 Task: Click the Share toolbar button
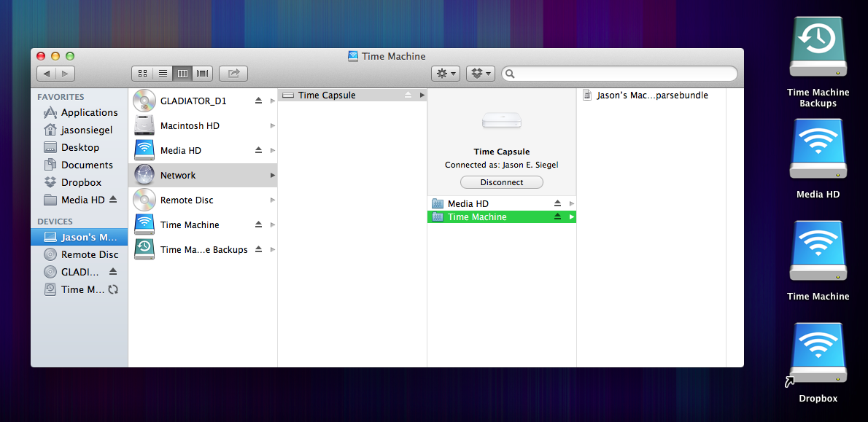coord(233,73)
